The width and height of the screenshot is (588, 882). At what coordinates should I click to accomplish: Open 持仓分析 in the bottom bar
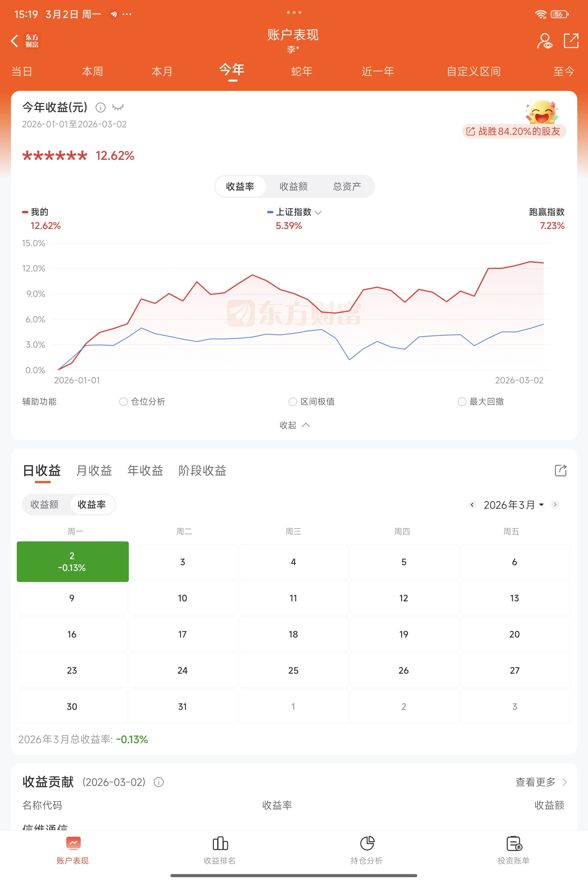click(367, 850)
